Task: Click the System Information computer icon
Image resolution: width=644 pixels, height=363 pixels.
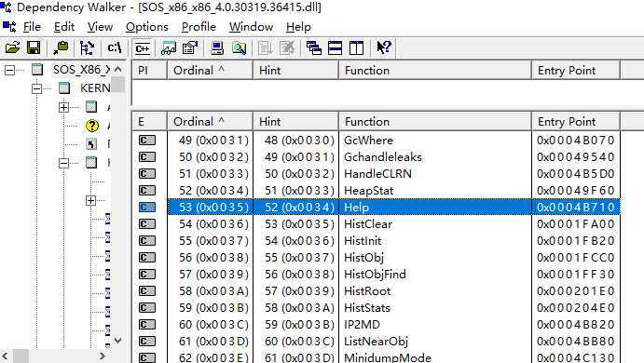Action: [217, 48]
